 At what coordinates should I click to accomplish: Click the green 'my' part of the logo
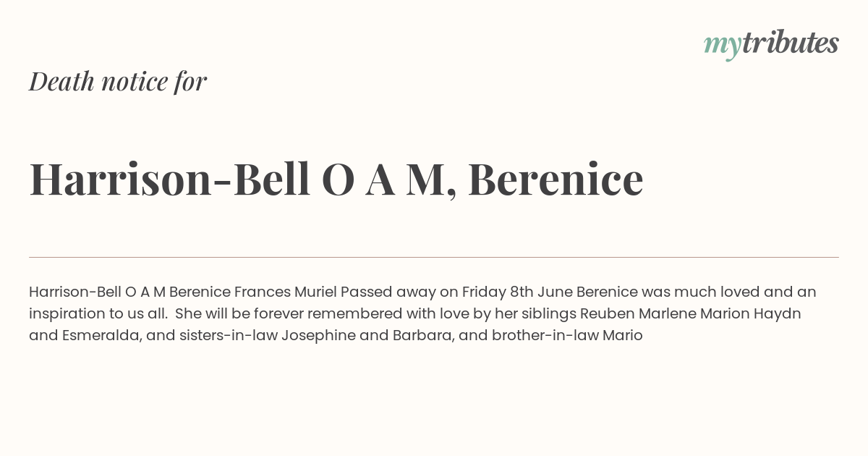click(723, 47)
